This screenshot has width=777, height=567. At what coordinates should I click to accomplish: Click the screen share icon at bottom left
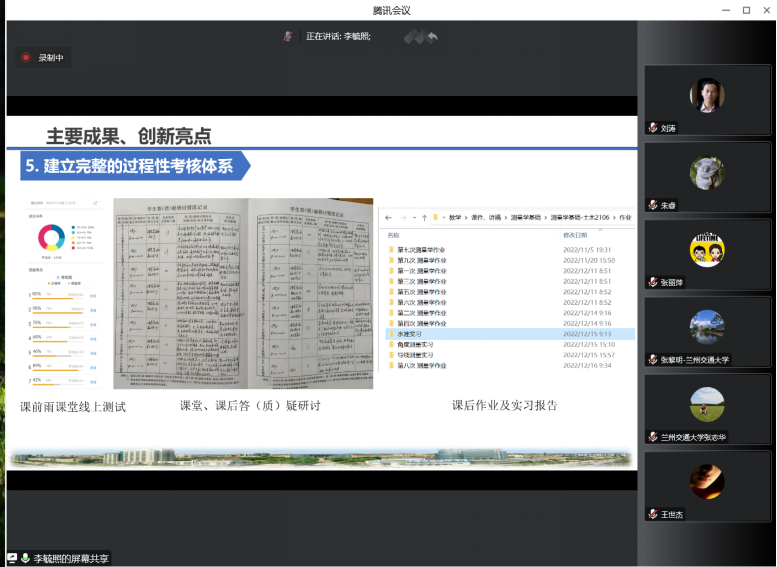coord(12,558)
